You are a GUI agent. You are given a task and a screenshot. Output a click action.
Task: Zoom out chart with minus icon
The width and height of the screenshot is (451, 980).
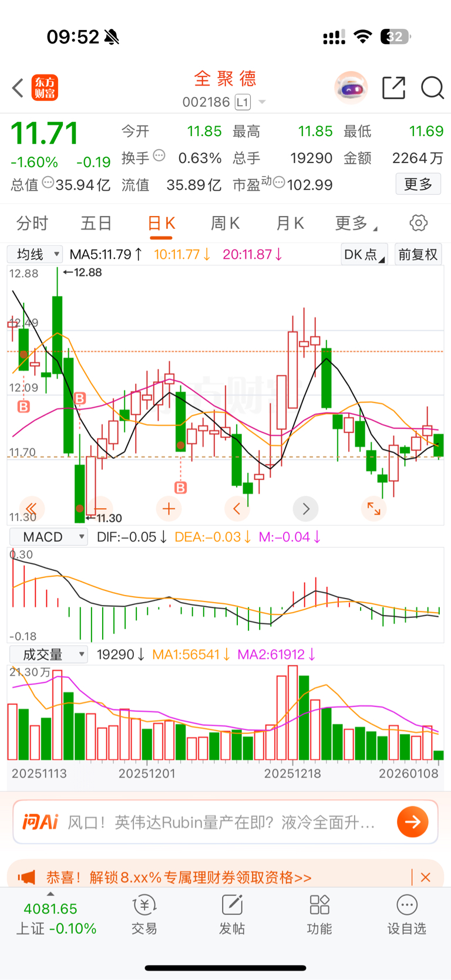100,508
